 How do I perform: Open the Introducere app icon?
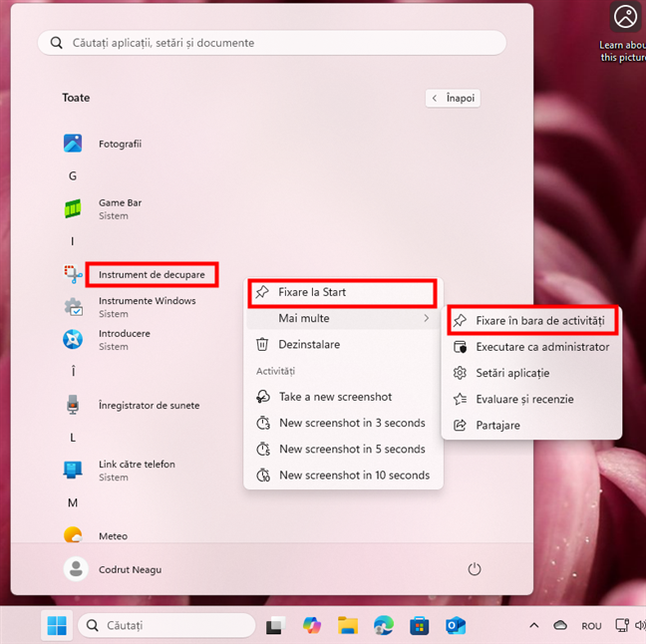tap(73, 340)
